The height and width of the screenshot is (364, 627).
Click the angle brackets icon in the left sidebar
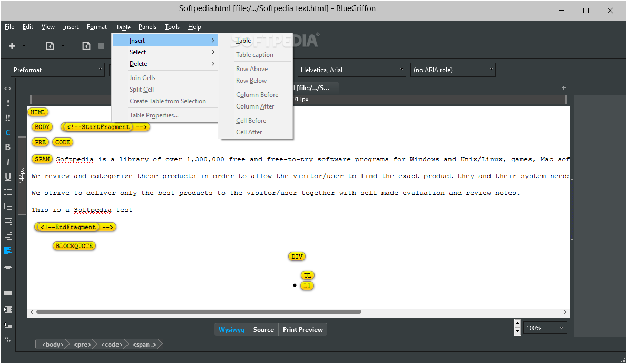[x=7, y=88]
